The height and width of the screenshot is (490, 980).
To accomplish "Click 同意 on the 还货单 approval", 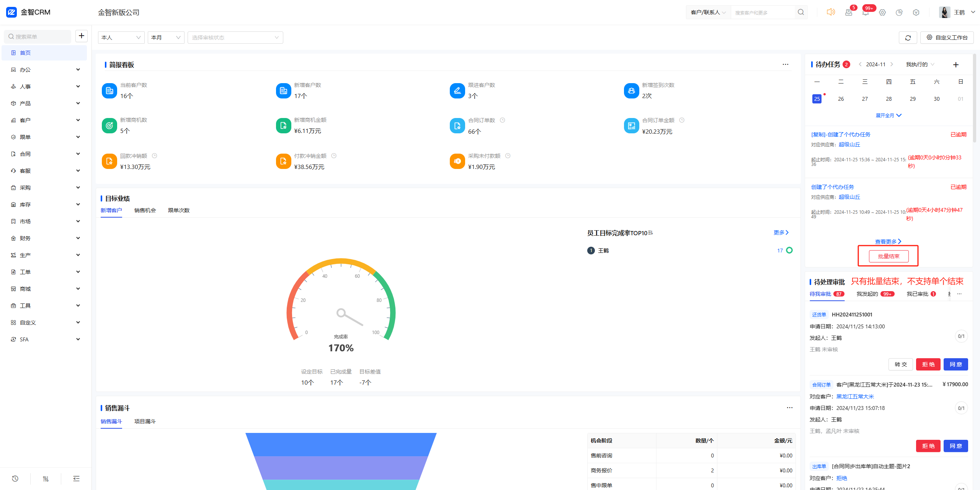I will coord(956,364).
